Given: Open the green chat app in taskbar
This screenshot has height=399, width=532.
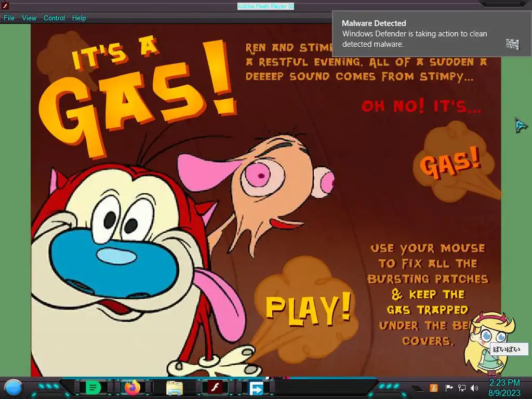Looking at the screenshot, I should pyautogui.click(x=94, y=387).
